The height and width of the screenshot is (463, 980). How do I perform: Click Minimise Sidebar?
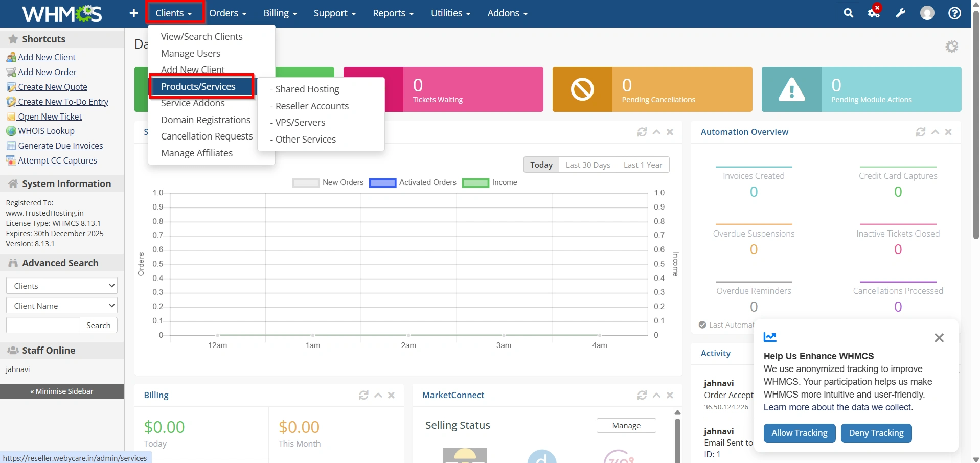pos(62,391)
